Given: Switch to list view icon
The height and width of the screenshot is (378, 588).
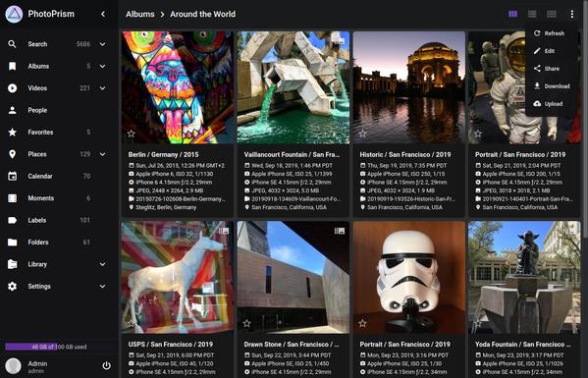Looking at the screenshot, I should (532, 15).
